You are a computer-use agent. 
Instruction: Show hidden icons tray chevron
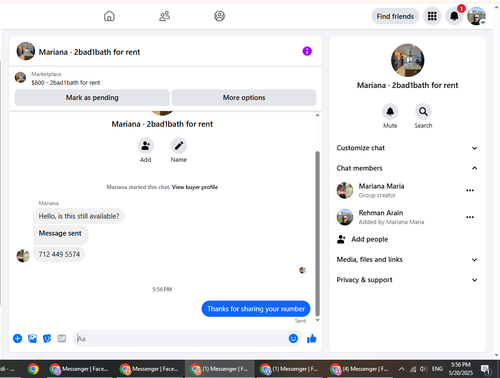click(x=402, y=369)
